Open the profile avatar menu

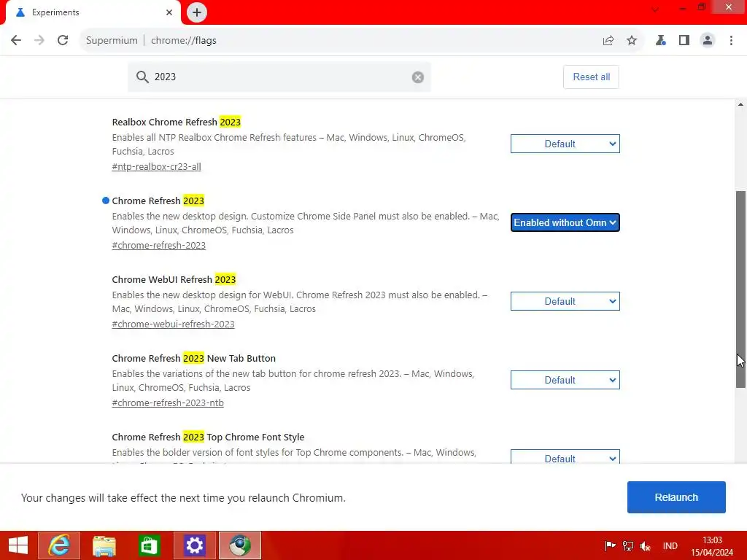tap(708, 41)
